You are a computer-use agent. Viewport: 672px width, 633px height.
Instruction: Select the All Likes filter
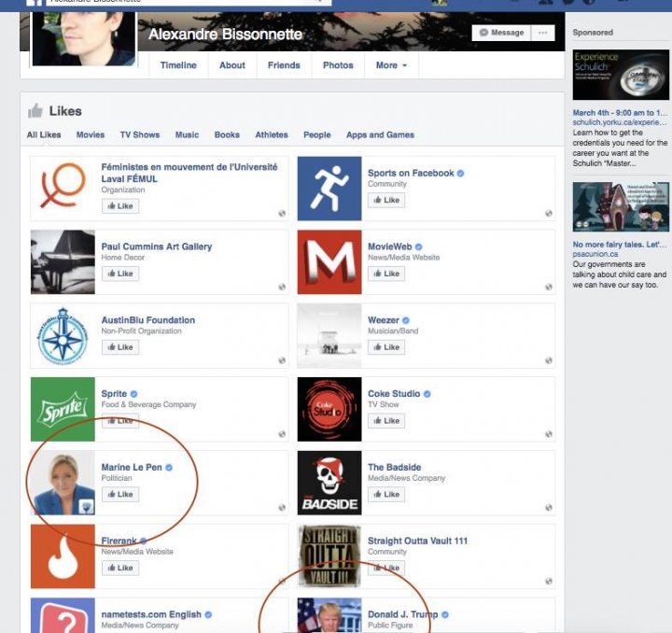pyautogui.click(x=44, y=134)
